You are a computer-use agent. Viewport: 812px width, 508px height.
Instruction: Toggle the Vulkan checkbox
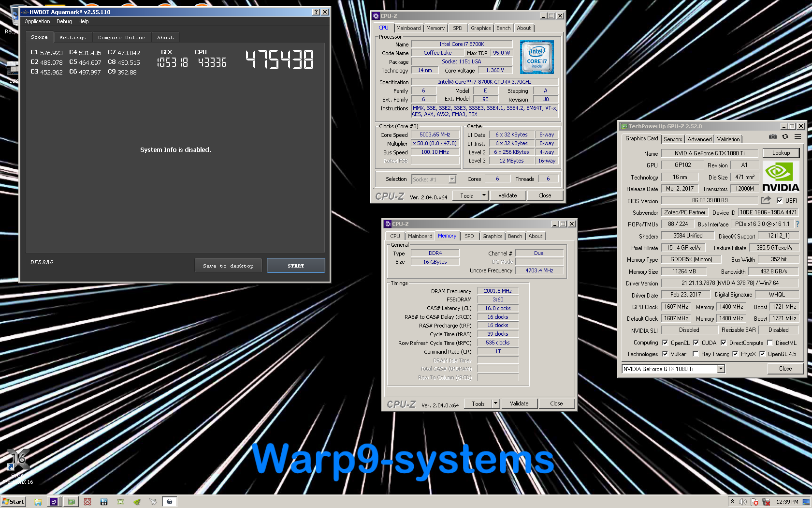665,354
